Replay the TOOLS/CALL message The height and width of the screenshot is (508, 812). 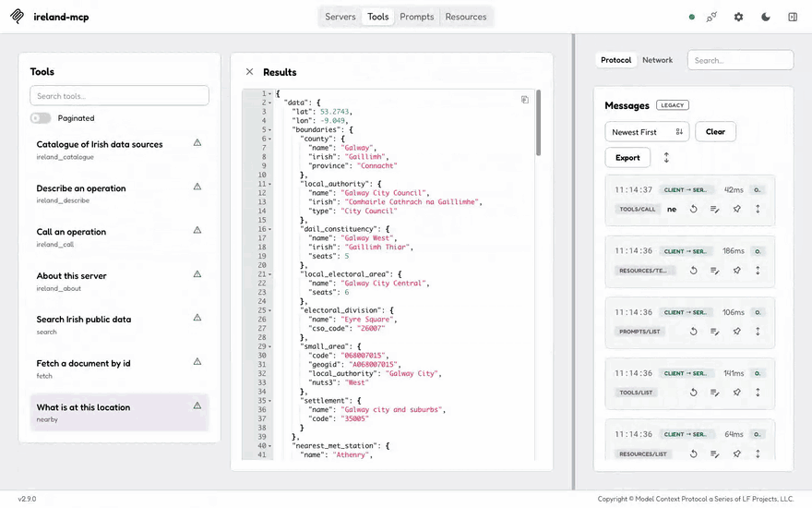693,209
